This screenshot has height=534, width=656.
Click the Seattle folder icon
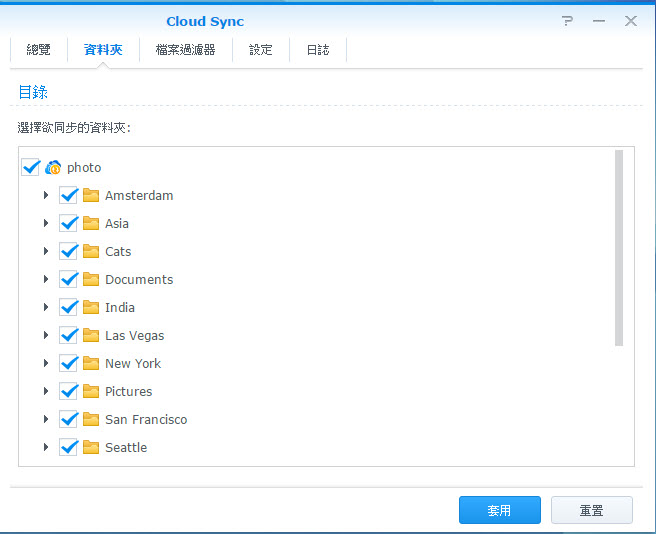pyautogui.click(x=91, y=447)
